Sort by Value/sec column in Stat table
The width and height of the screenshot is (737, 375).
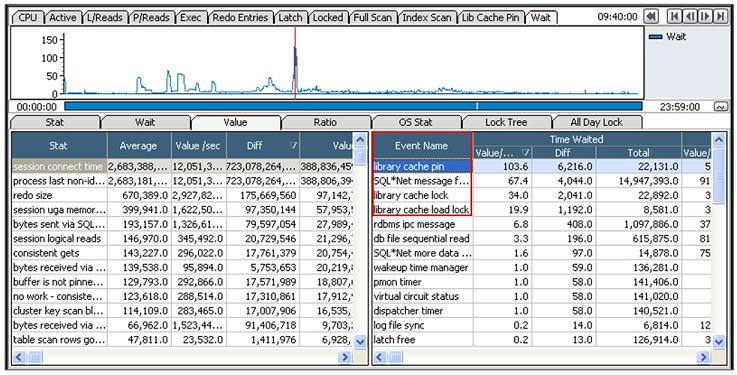click(198, 146)
